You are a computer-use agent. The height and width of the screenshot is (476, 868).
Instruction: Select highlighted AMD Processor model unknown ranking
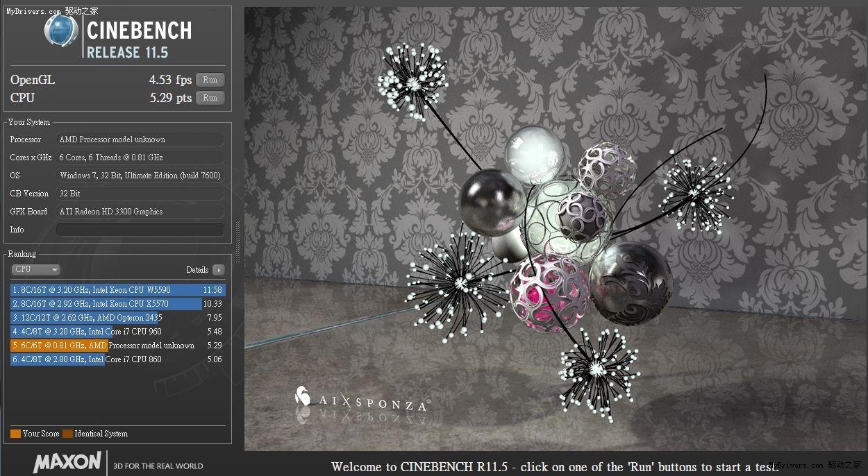117,346
